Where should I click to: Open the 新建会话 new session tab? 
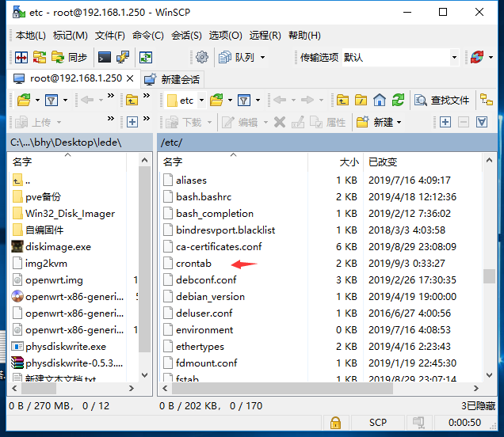click(x=172, y=79)
